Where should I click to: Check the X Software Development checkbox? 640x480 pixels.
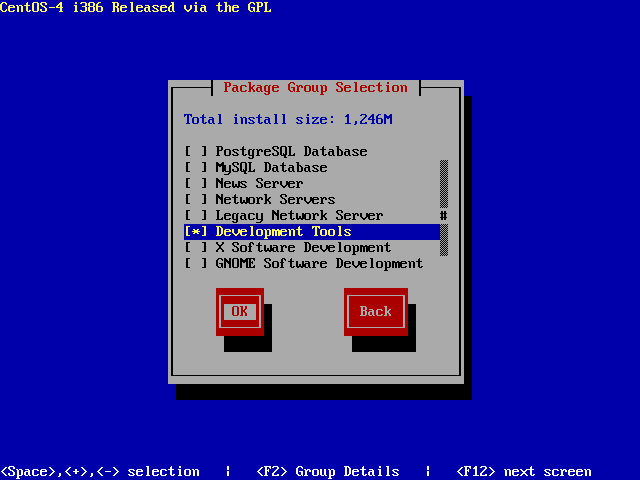196,247
